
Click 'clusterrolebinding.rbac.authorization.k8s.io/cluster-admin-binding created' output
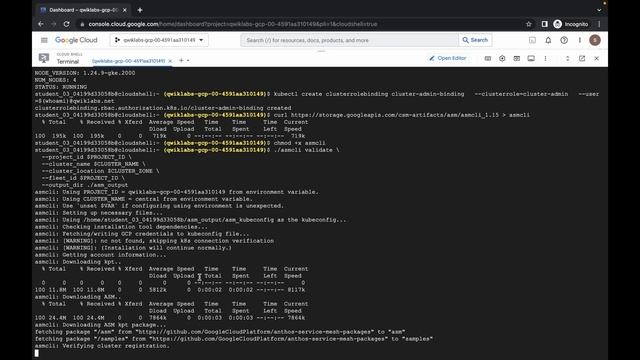(163, 108)
